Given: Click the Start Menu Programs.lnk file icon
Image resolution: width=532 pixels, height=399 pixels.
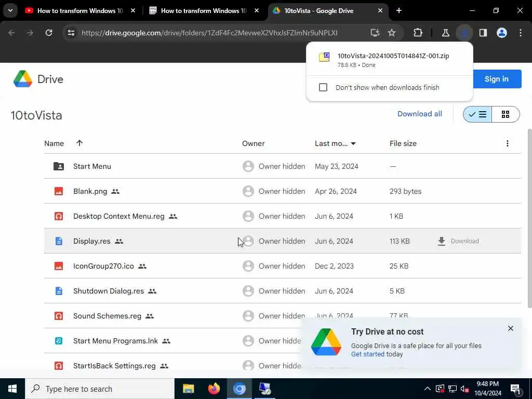Looking at the screenshot, I should coord(59,341).
